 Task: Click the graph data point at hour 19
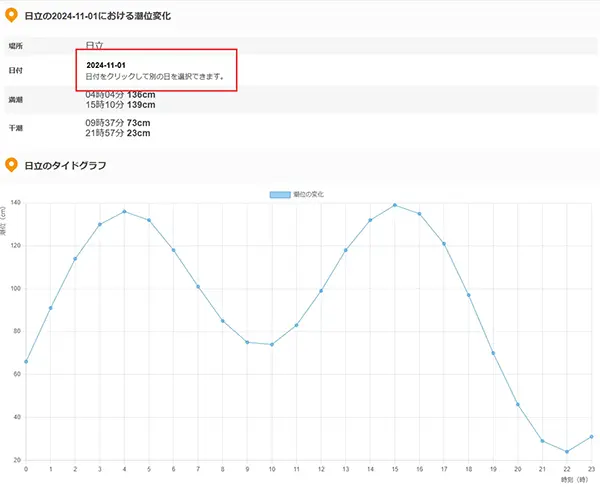pos(493,353)
